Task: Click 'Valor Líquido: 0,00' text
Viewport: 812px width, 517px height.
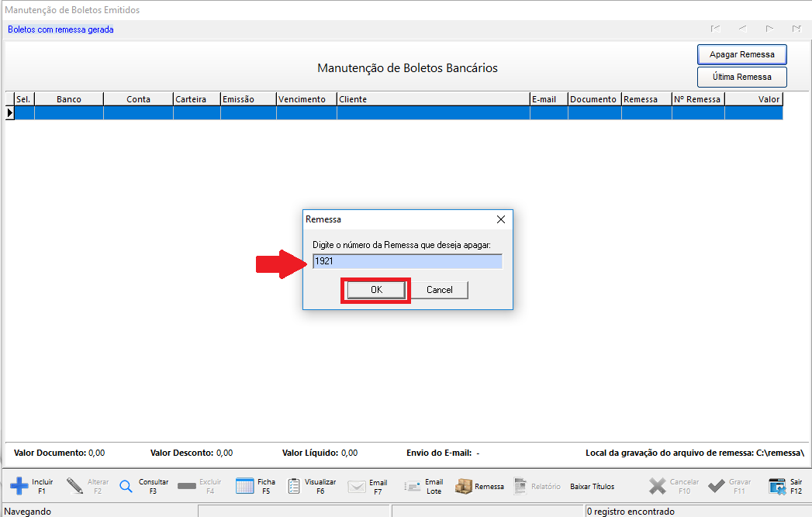Action: 320,453
